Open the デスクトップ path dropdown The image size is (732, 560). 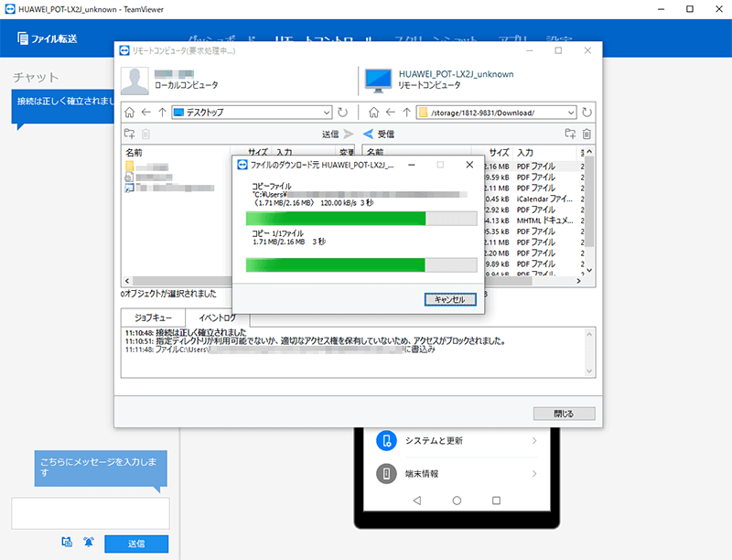(327, 113)
